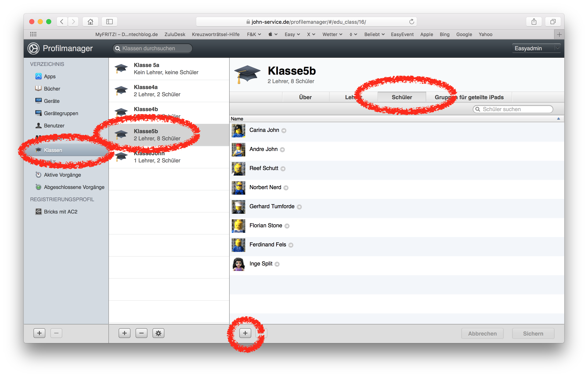Open Gruppen für geteilte iPads tab
Viewport: 588px width, 377px height.
click(x=469, y=97)
